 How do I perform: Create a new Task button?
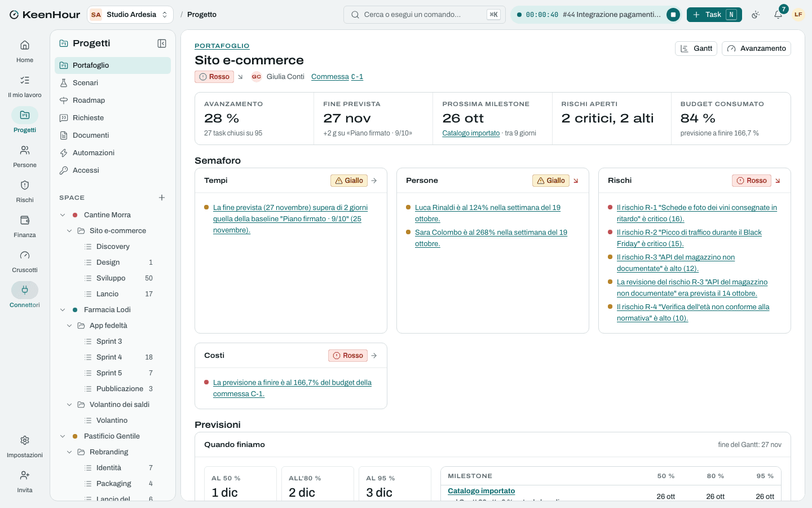[714, 15]
